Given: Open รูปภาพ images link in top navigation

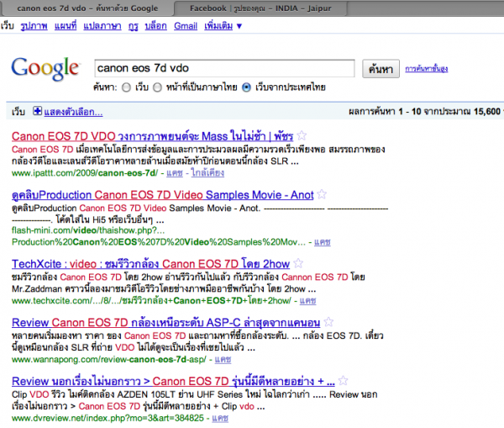Looking at the screenshot, I should 34,26.
